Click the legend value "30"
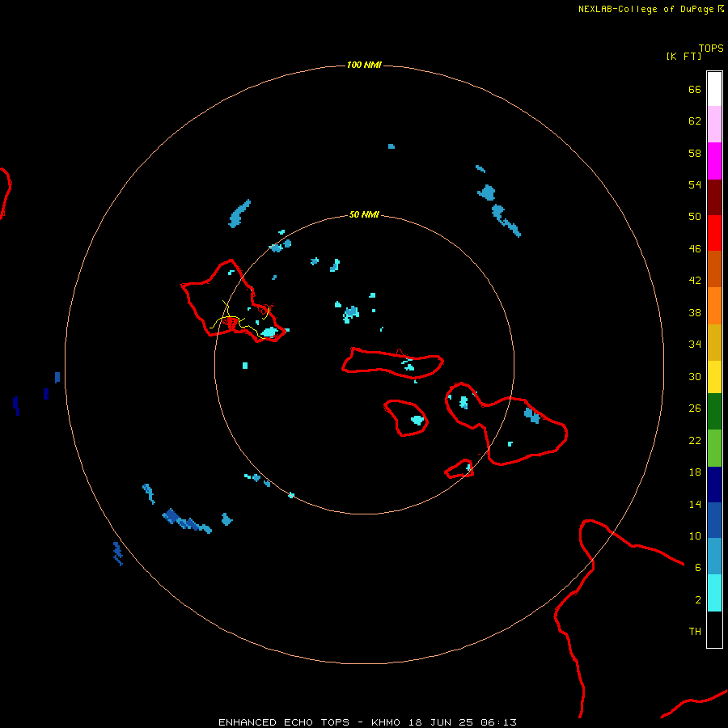The width and height of the screenshot is (728, 728). pyautogui.click(x=695, y=376)
